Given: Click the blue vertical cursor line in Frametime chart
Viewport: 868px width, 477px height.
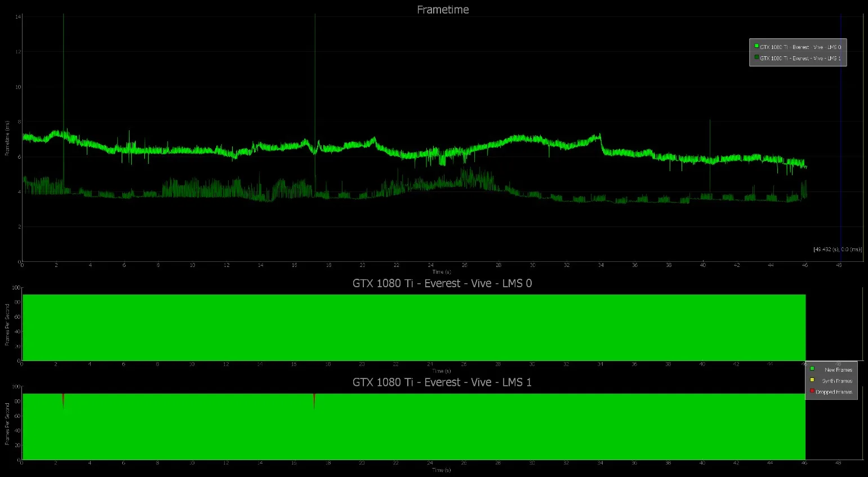Looking at the screenshot, I should (x=840, y=138).
